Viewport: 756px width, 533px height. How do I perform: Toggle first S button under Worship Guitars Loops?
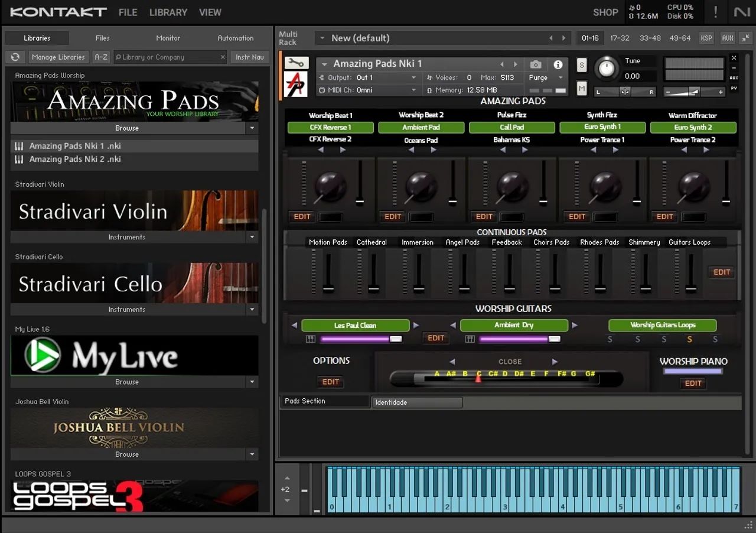[x=610, y=339]
